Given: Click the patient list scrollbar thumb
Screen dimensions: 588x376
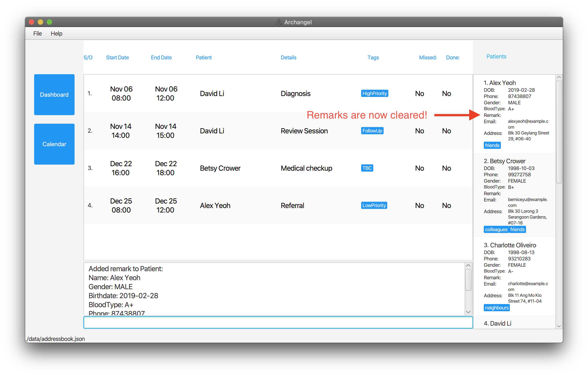Looking at the screenshot, I should point(559,132).
